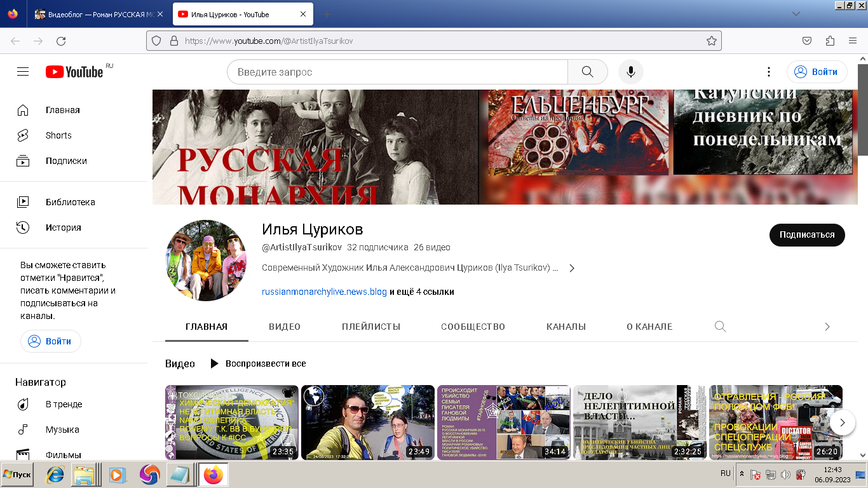This screenshot has height=488, width=868.
Task: Bookmark this page with the star icon
Action: pos(711,41)
